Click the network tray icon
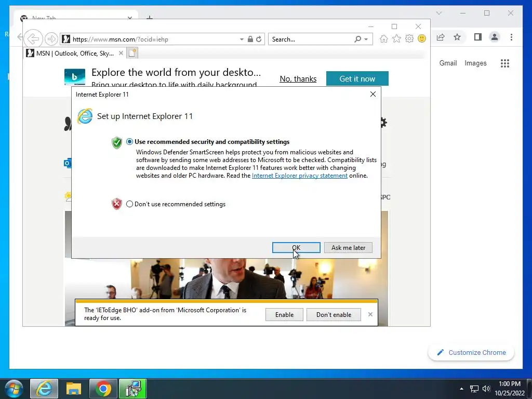 474,389
